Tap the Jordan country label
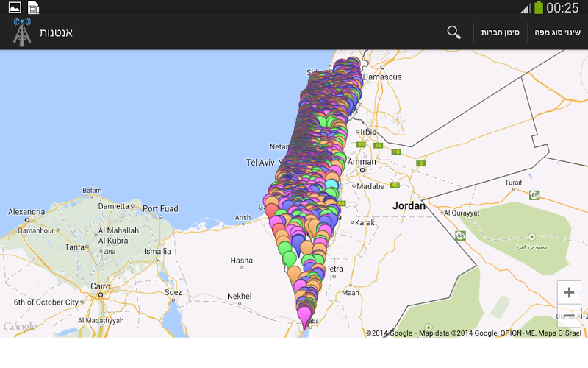 click(x=409, y=205)
